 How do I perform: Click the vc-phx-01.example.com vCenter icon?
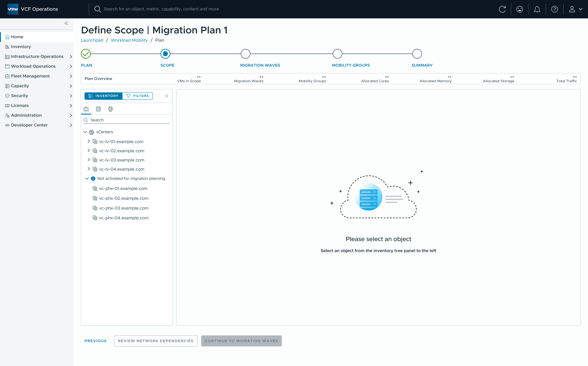tap(95, 188)
